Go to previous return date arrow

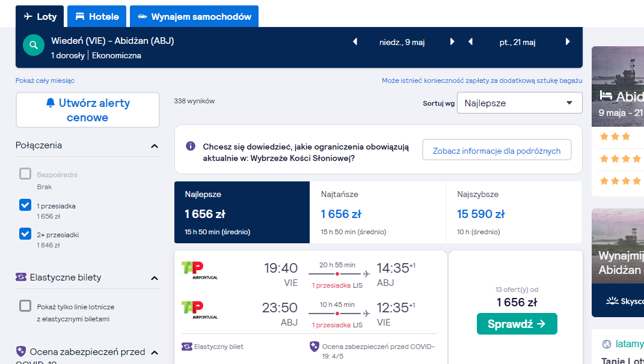[x=471, y=42]
